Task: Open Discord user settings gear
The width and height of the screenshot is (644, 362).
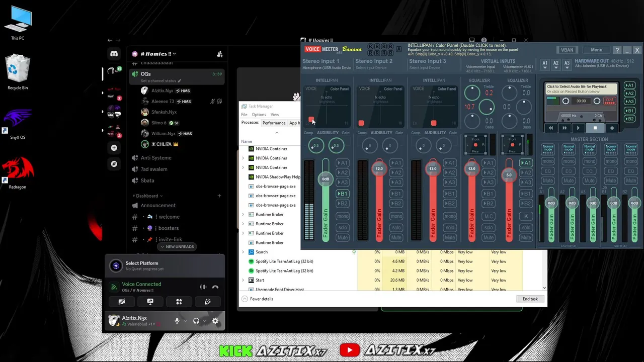Action: click(x=215, y=321)
